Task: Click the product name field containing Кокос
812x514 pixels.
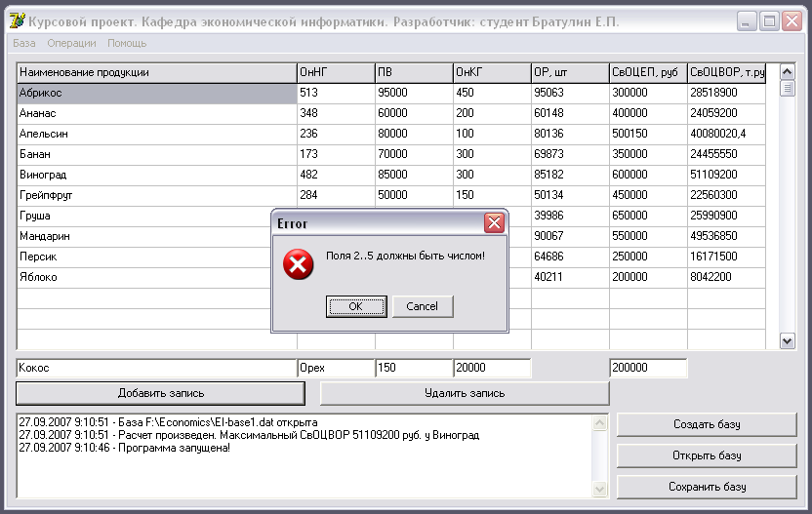Action: coord(156,368)
